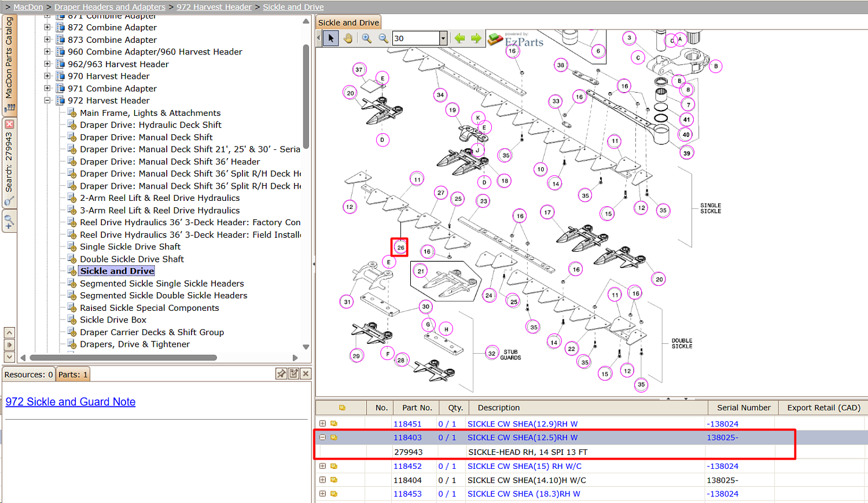This screenshot has width=868, height=503.
Task: Zoom out of the diagram
Action: (x=383, y=38)
